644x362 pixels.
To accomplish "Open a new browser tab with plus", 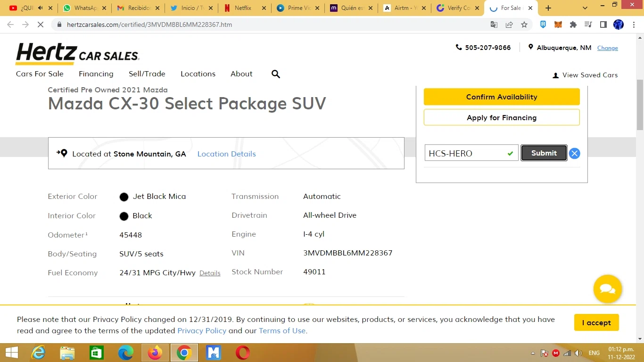I will (548, 8).
